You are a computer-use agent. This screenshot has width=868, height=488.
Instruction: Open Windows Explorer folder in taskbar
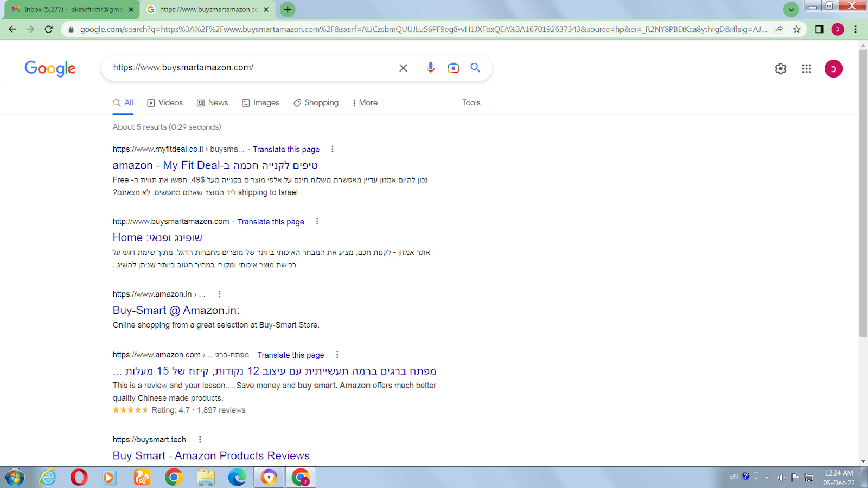(x=206, y=478)
